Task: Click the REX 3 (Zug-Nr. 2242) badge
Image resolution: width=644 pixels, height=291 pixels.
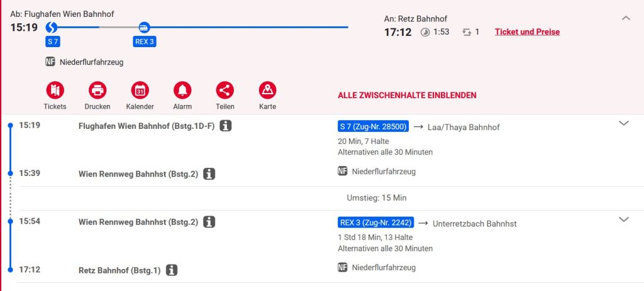Action: (x=375, y=223)
